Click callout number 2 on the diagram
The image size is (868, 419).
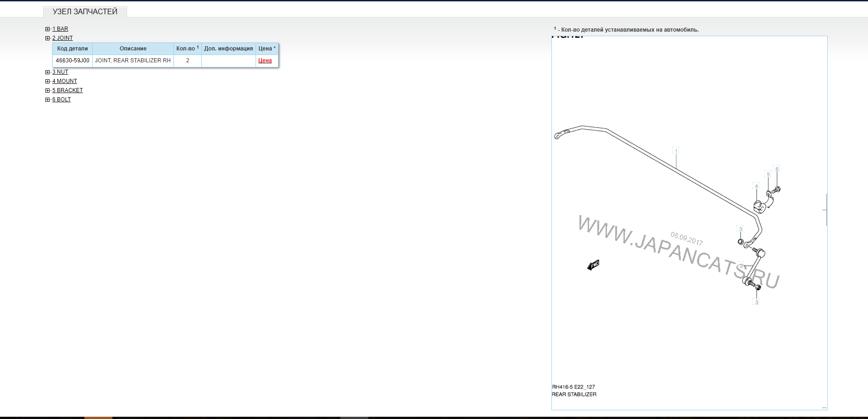741,266
